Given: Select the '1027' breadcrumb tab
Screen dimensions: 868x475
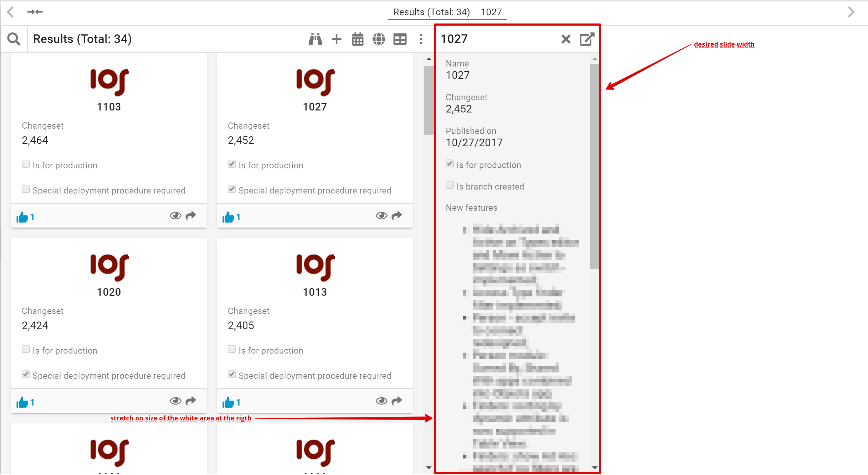Looking at the screenshot, I should 491,12.
